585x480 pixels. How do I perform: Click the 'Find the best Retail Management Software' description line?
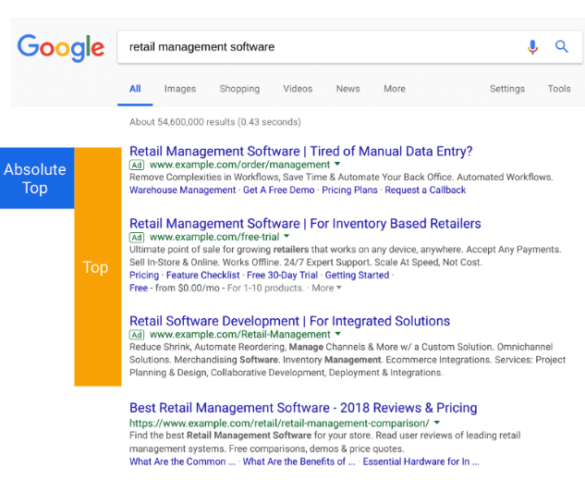tap(325, 436)
